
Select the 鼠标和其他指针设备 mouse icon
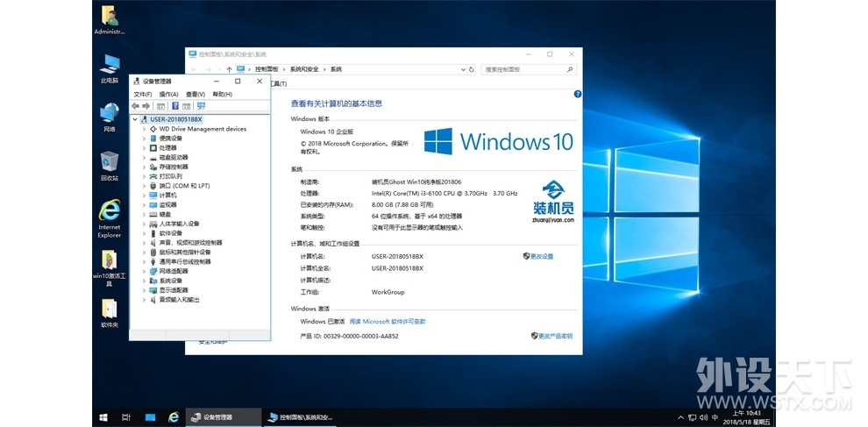coord(153,252)
